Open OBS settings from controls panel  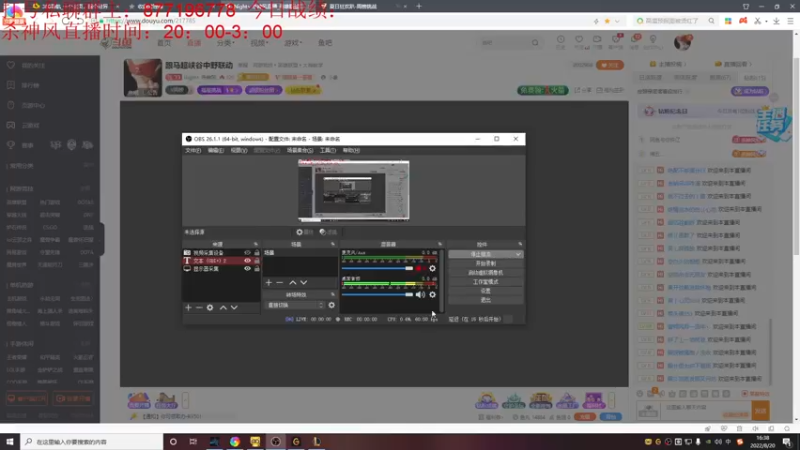tap(486, 291)
